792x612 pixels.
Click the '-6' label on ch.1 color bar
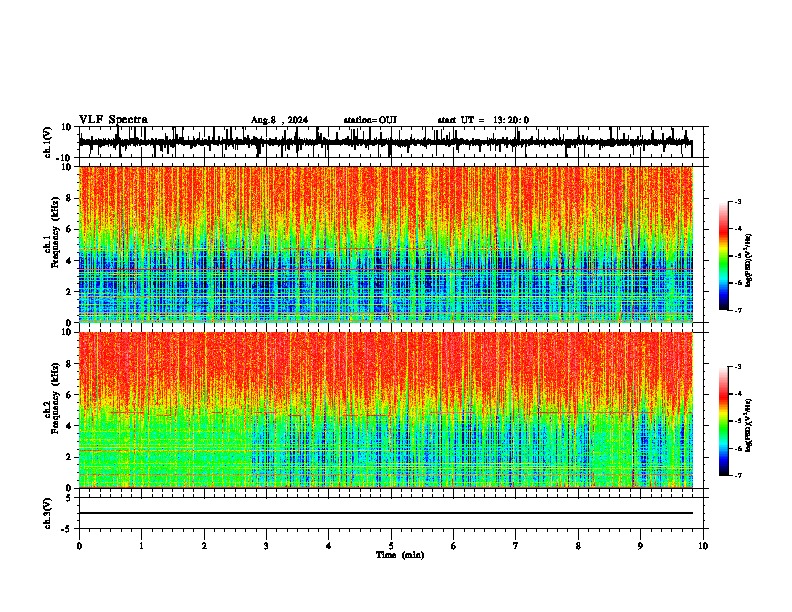pos(738,283)
